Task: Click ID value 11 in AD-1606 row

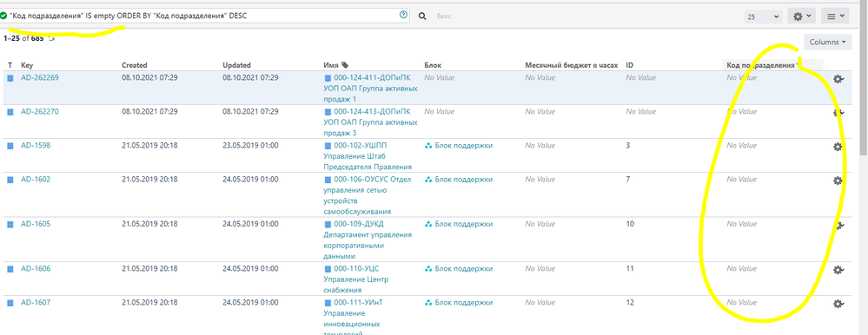Action: pyautogui.click(x=629, y=269)
